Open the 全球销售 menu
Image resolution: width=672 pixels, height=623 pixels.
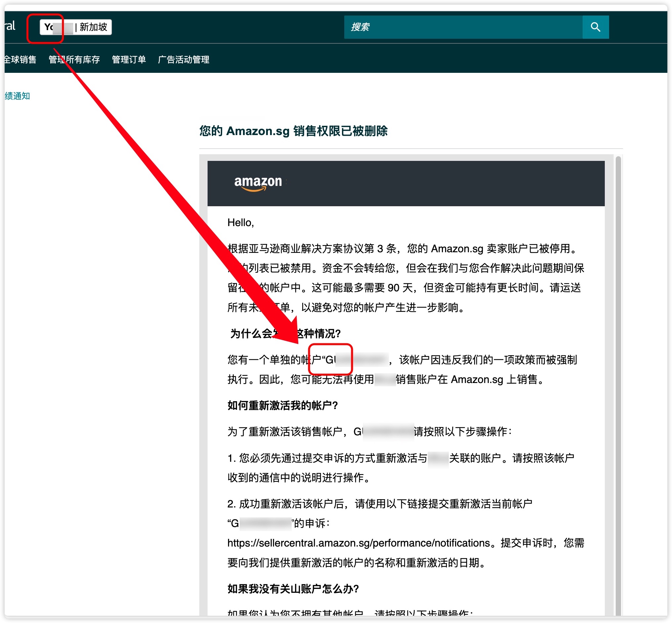pos(20,60)
